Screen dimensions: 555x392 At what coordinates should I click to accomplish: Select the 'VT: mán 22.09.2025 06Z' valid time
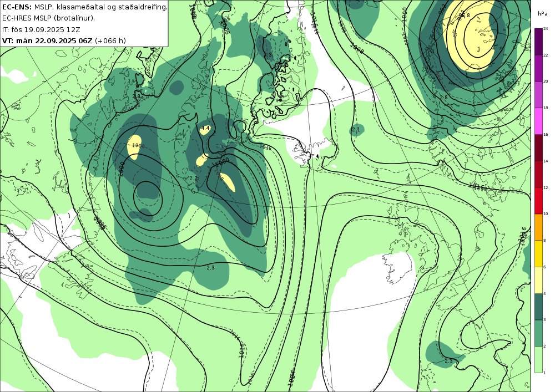click(x=47, y=40)
